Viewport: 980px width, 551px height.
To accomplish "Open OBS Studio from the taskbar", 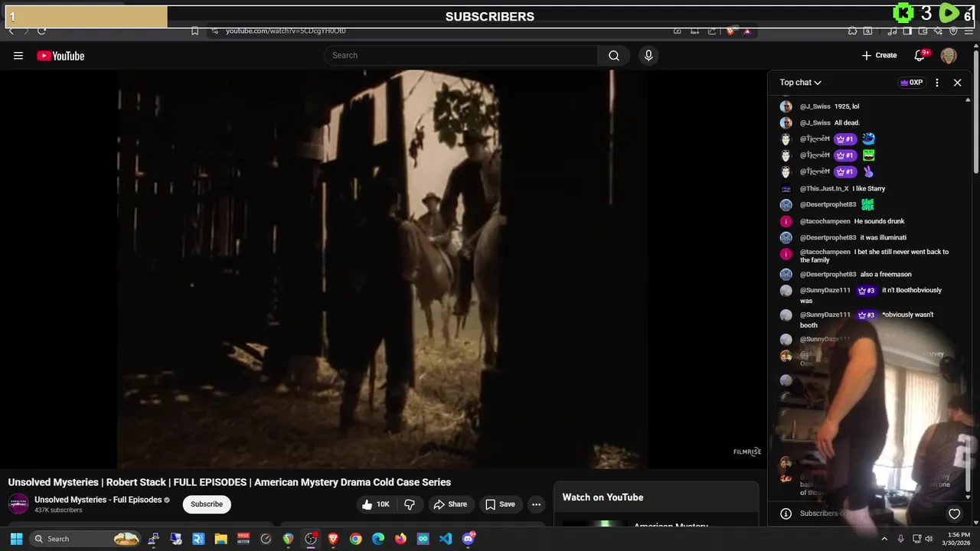I will click(311, 539).
